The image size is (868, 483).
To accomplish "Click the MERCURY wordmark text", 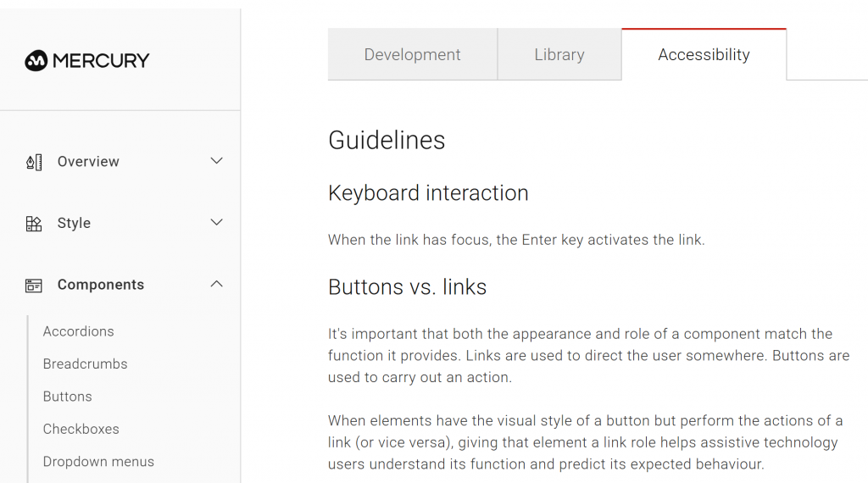I will pyautogui.click(x=101, y=60).
